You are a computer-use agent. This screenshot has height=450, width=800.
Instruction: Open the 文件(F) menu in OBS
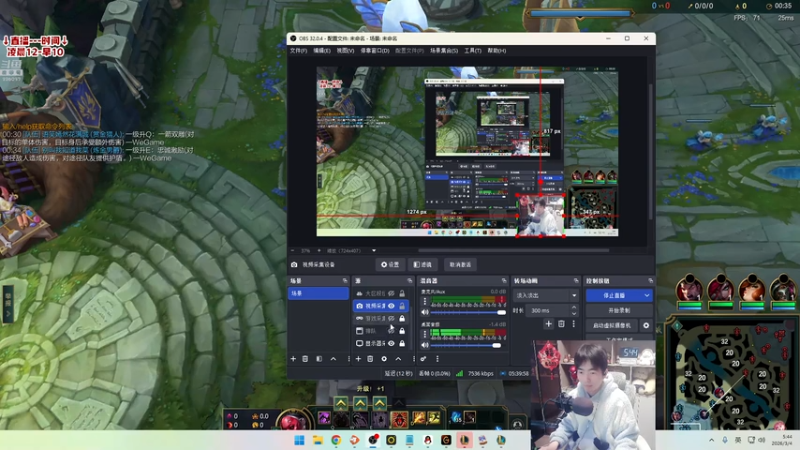pos(298,51)
